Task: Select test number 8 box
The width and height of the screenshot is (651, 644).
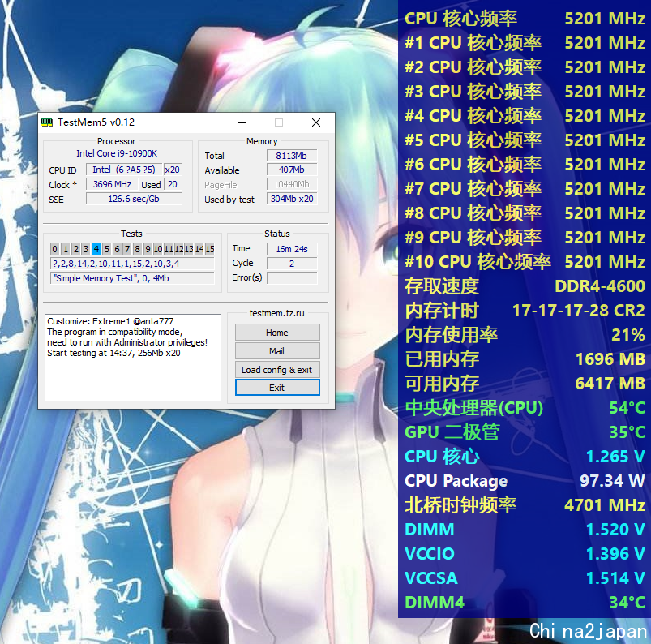Action: (137, 249)
